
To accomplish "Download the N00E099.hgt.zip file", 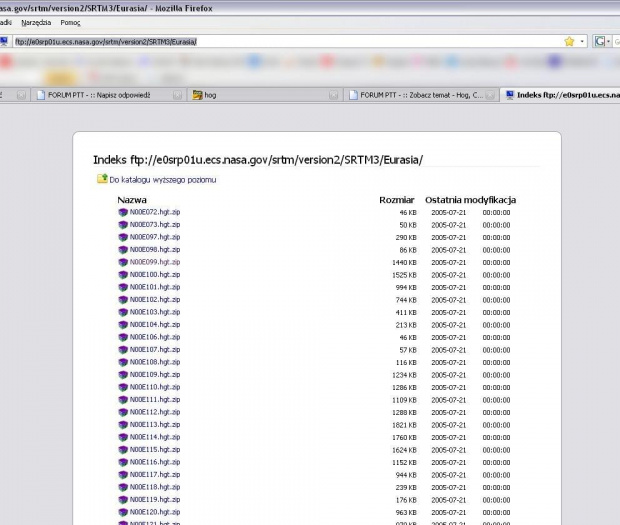I will [x=155, y=262].
